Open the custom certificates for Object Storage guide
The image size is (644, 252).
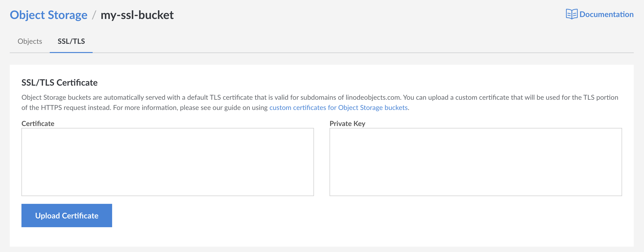[339, 108]
